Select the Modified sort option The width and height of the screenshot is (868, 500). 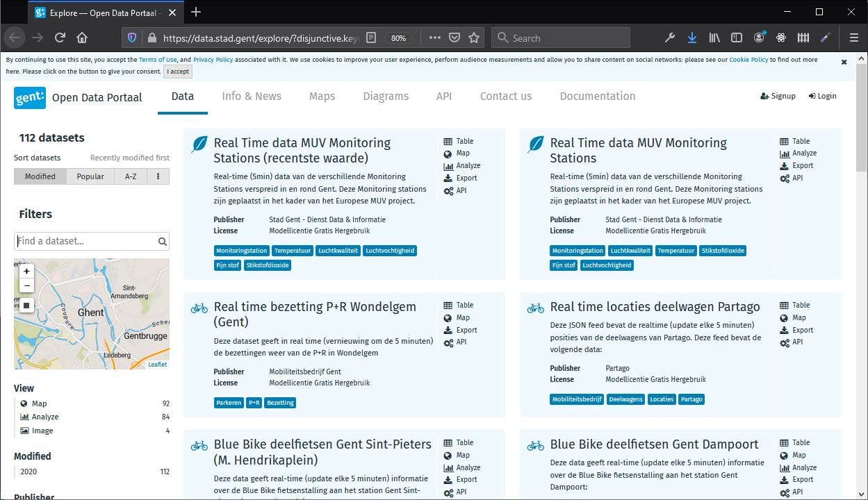pos(40,176)
